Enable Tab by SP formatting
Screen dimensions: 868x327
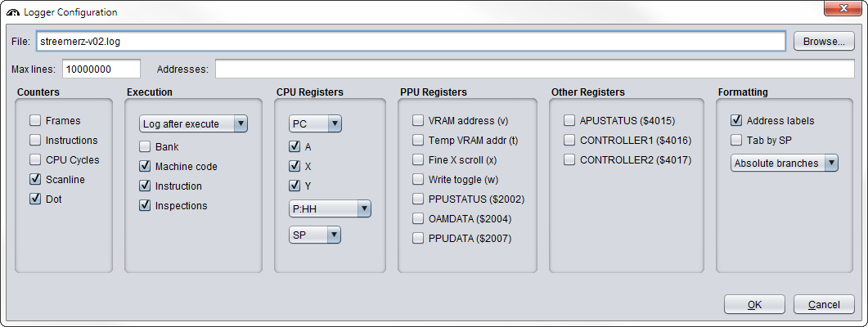pos(736,140)
